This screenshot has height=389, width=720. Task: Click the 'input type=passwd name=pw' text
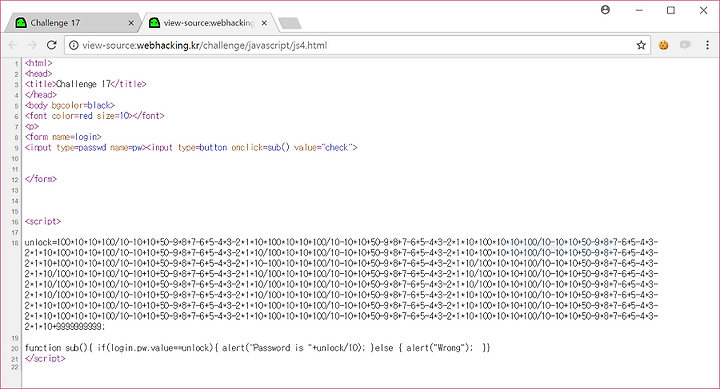[x=85, y=147]
